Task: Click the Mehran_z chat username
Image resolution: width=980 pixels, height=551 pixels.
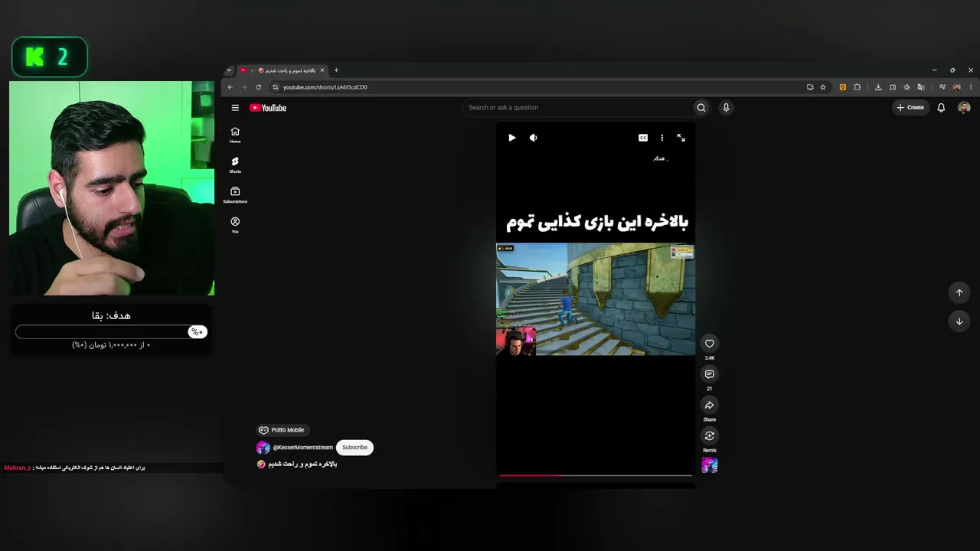Action: tap(16, 468)
